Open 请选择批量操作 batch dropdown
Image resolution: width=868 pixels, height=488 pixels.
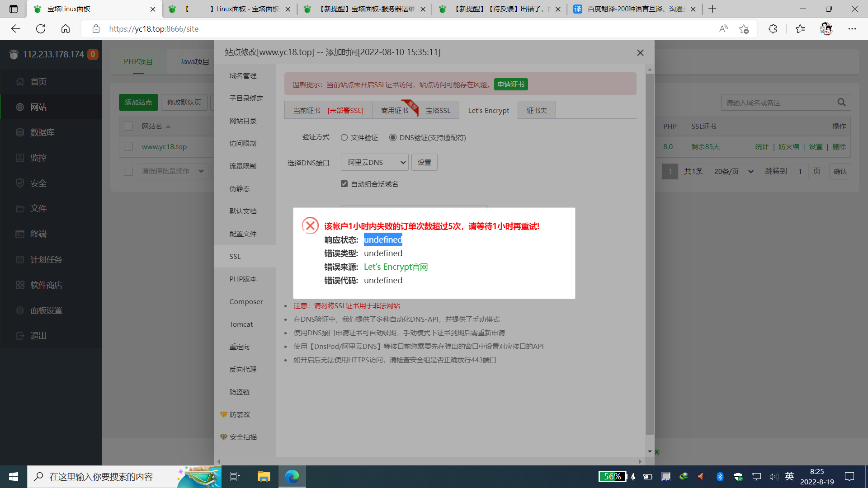(x=173, y=171)
